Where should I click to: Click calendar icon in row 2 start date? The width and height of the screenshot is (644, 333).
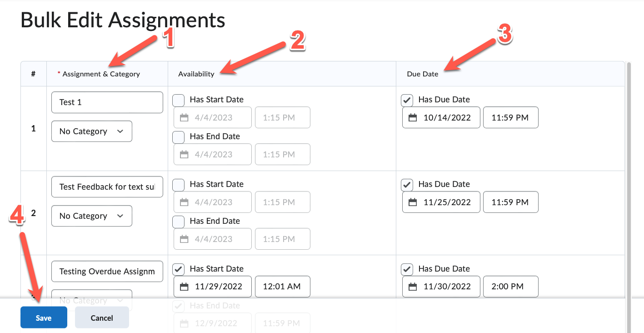click(184, 202)
